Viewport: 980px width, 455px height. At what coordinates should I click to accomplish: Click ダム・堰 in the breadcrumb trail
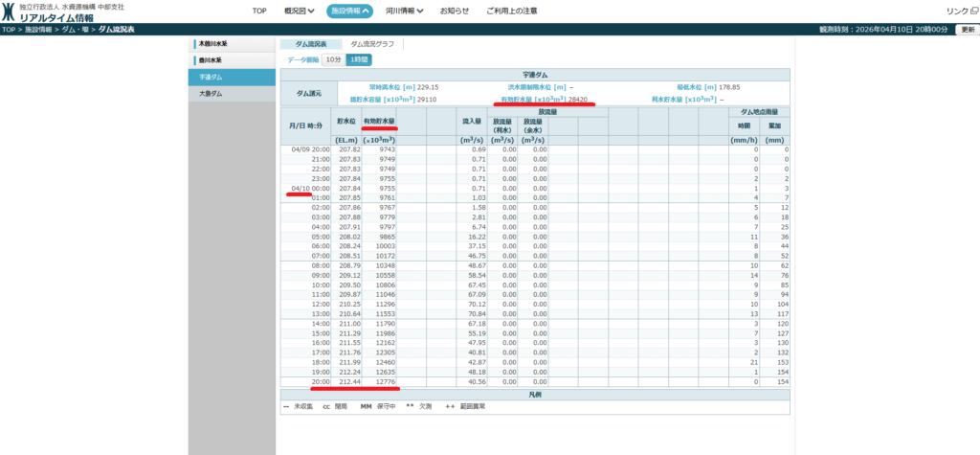pos(75,30)
